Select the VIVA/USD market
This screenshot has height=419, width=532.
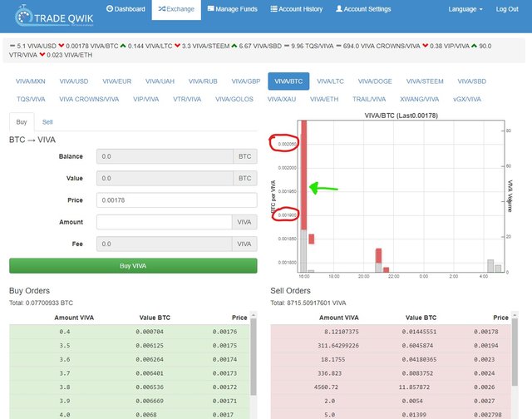click(74, 81)
